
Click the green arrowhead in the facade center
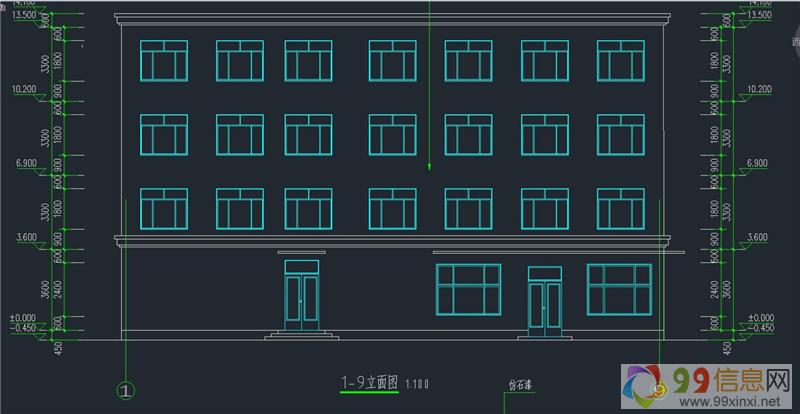point(430,165)
